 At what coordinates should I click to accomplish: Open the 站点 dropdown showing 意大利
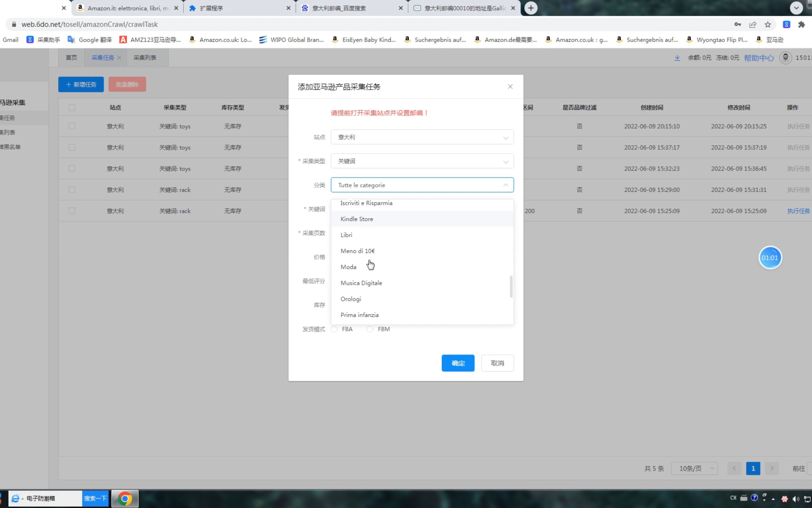click(422, 137)
